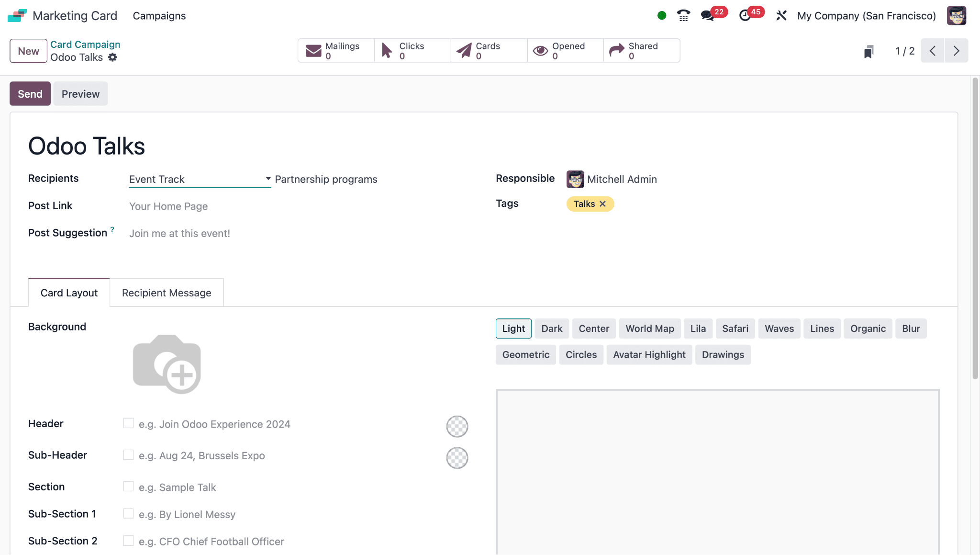Screen dimensions: 980x555
Task: Select the Dark card template
Action: point(552,328)
